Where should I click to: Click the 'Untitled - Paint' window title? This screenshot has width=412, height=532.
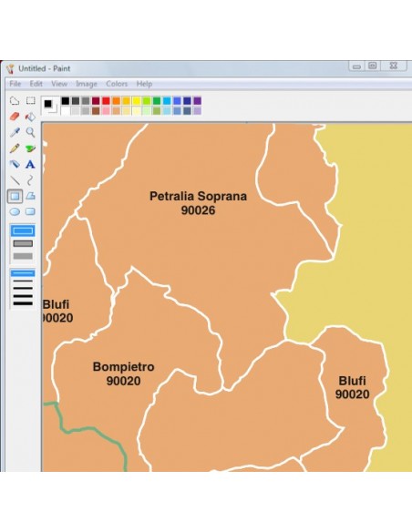tap(44, 68)
